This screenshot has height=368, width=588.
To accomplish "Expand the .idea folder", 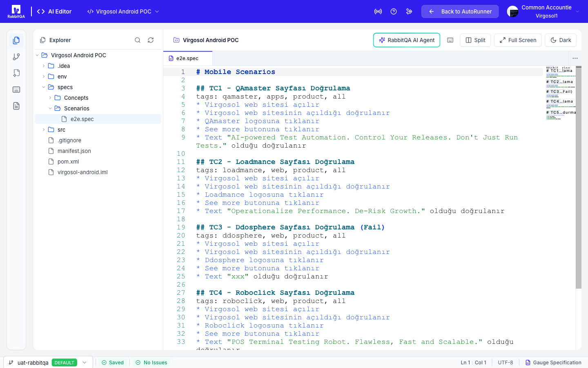I will [44, 66].
